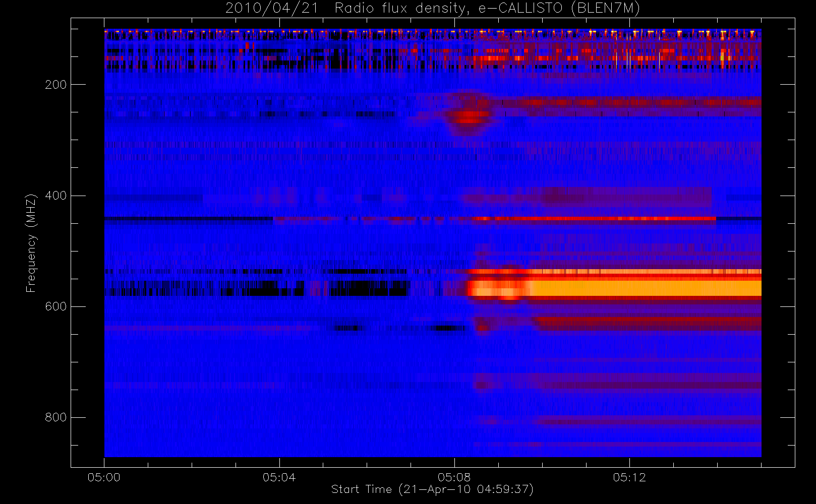Click the 05:08 time tick label
This screenshot has height=504, width=816.
tap(454, 477)
